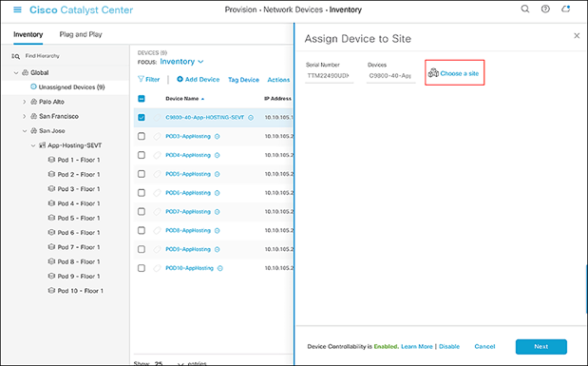
Task: Click the Learn More link
Action: [417, 346]
